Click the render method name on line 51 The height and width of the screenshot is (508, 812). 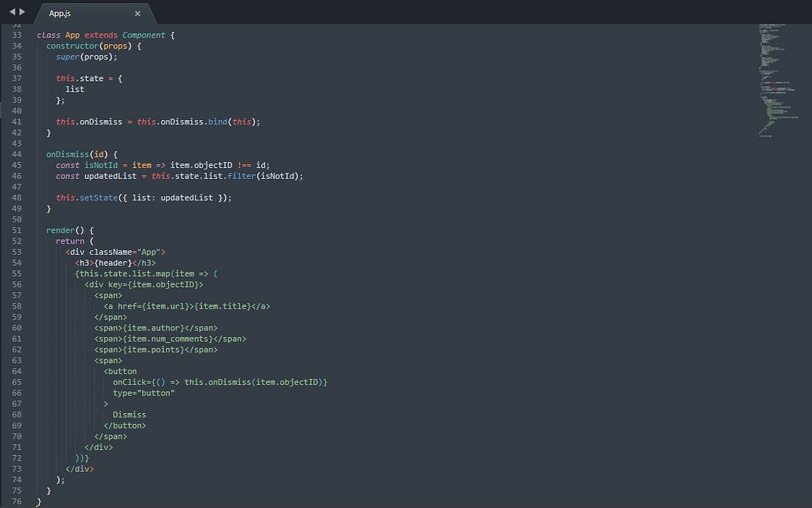(60, 230)
